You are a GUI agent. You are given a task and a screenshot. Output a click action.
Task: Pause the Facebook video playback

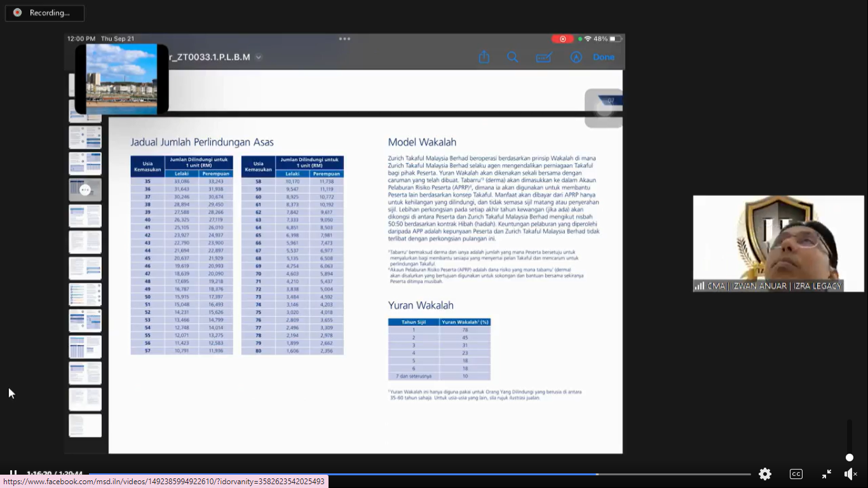click(x=13, y=474)
